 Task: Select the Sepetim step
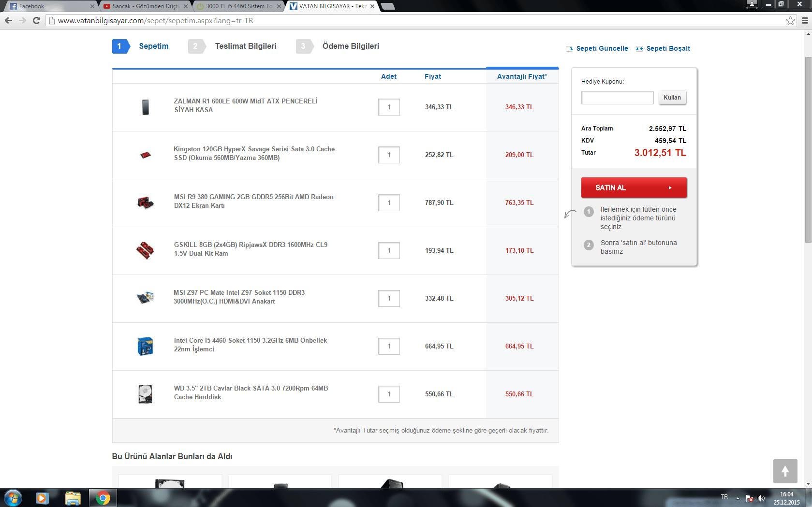[140, 46]
